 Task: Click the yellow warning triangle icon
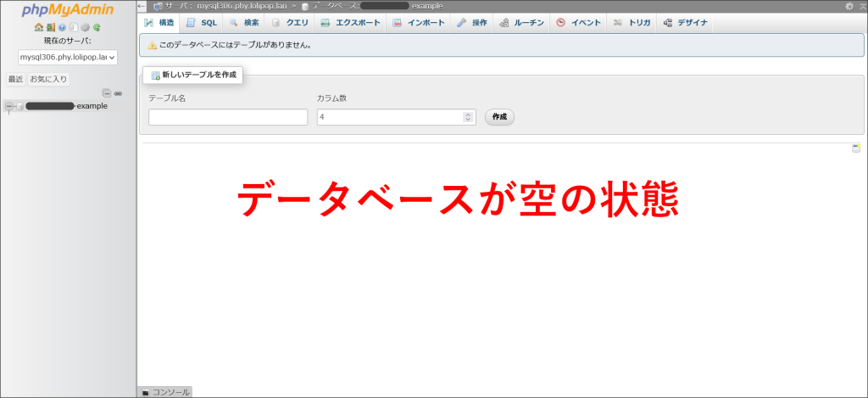[x=153, y=45]
